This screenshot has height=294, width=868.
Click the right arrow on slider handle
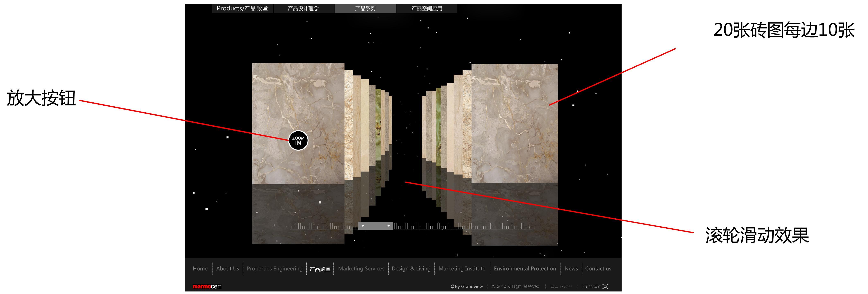(x=388, y=226)
